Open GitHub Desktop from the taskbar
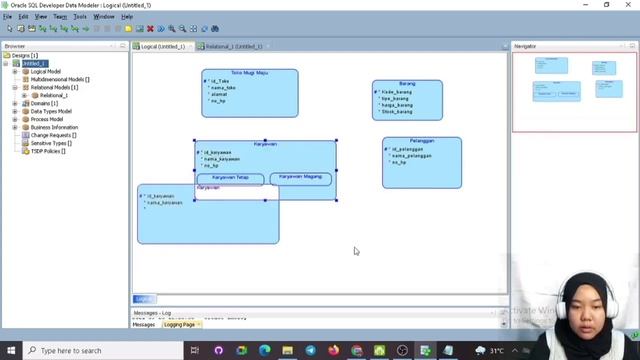The height and width of the screenshot is (360, 640). click(218, 350)
